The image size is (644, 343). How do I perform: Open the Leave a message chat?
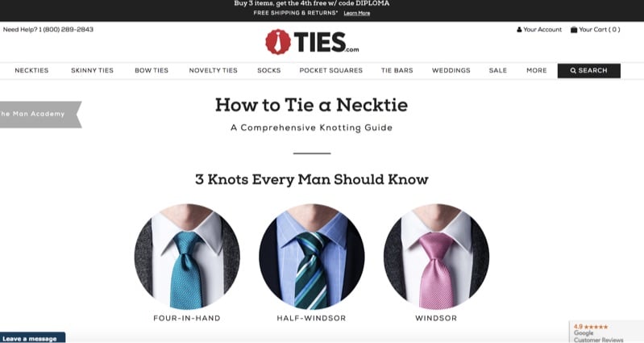(x=32, y=338)
